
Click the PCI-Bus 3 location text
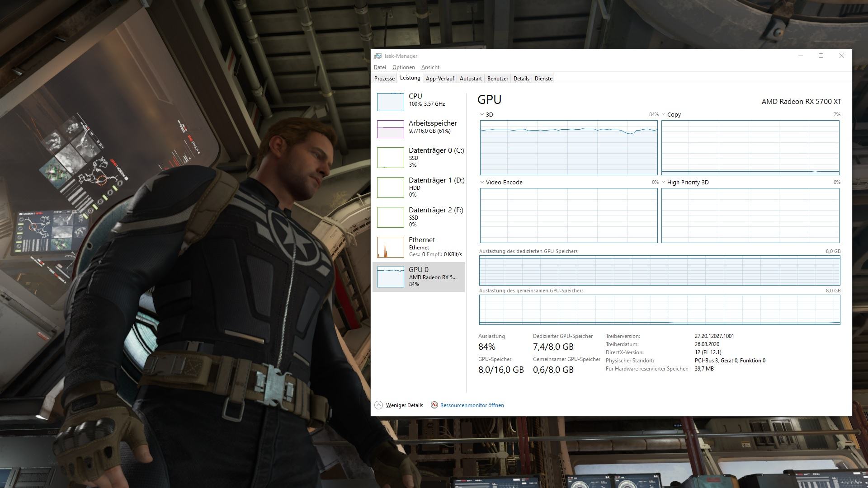730,361
